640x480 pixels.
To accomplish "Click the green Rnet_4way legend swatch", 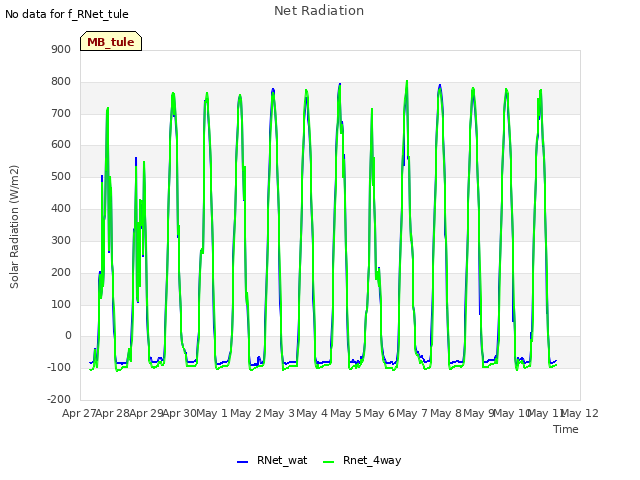I will point(328,462).
